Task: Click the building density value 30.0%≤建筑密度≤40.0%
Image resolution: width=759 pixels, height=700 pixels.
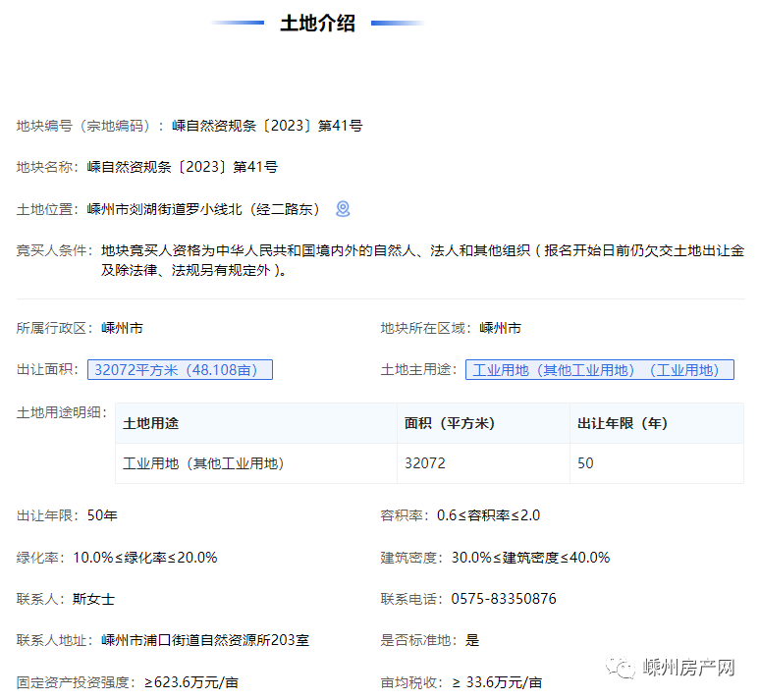Action: pos(530,557)
